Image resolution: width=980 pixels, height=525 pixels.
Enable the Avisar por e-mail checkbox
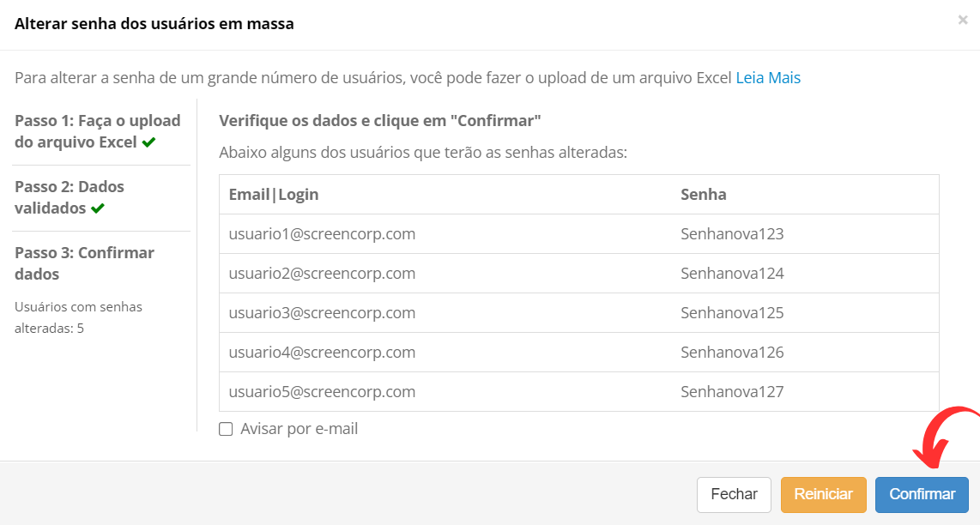[x=226, y=429]
